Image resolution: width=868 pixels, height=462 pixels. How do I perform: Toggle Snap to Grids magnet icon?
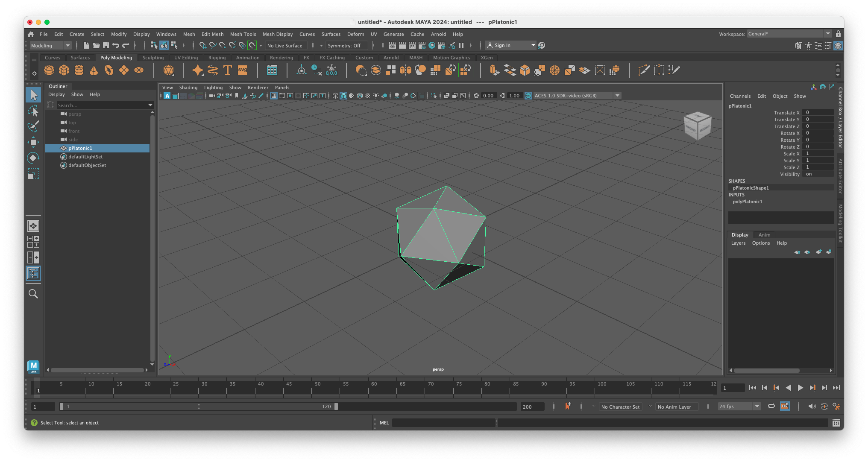point(203,45)
